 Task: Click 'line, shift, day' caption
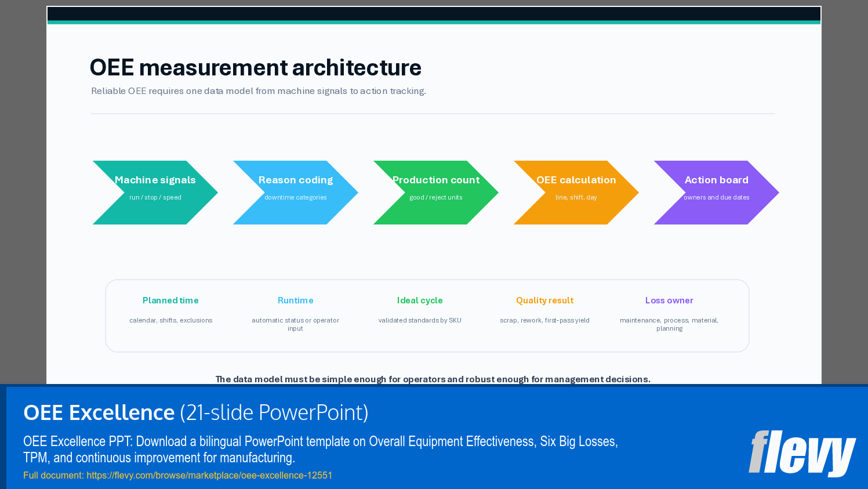[x=576, y=197]
